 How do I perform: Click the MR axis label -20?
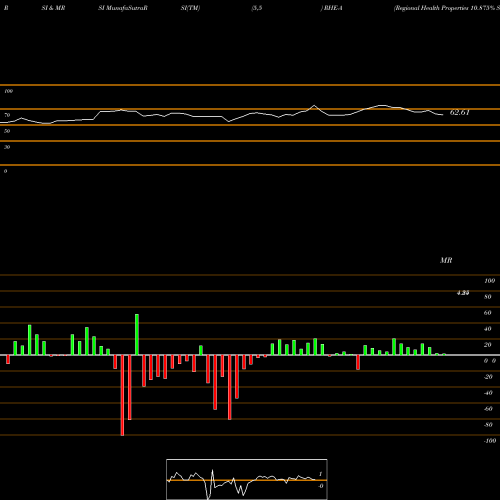coord(488,377)
